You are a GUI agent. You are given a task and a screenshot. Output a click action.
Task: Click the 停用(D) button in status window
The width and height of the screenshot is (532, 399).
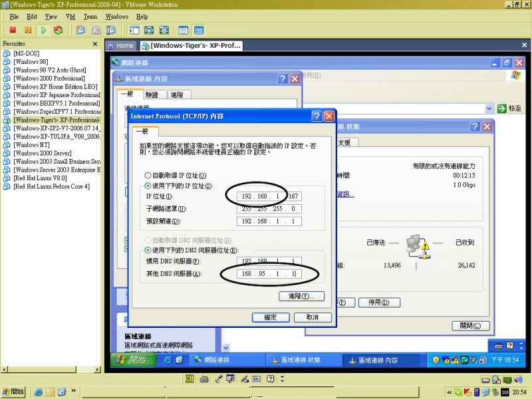(x=379, y=303)
